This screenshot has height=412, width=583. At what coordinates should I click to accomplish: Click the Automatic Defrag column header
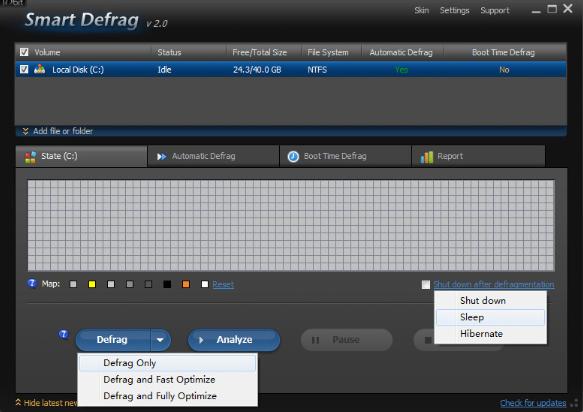tap(401, 52)
